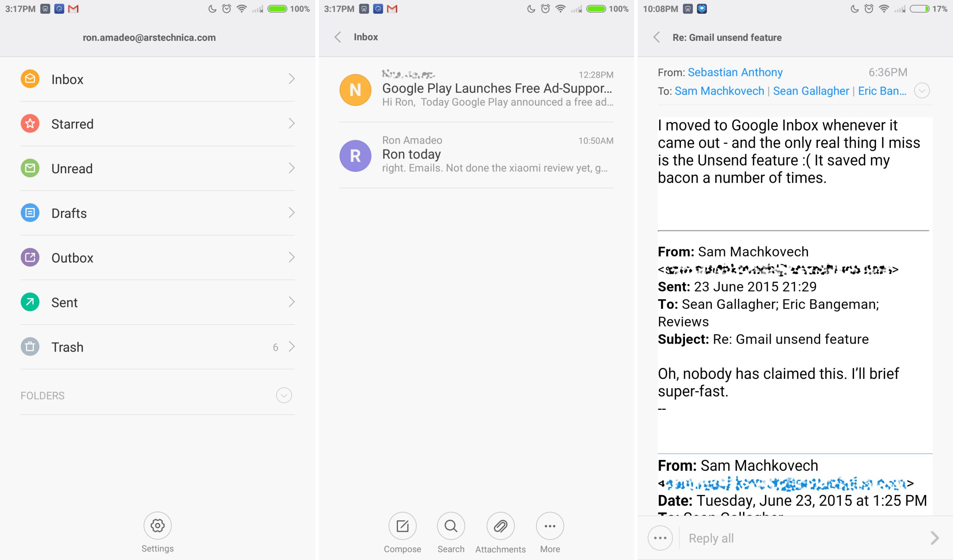
Task: Expand the FOLDERS section
Action: 284,395
